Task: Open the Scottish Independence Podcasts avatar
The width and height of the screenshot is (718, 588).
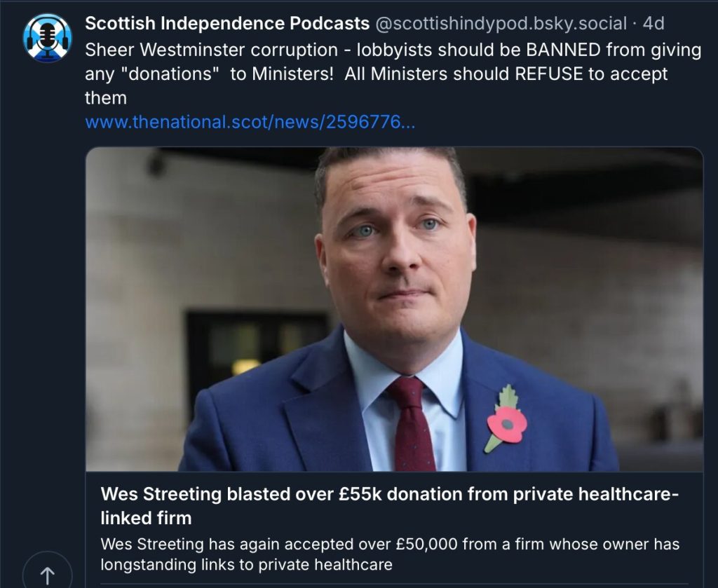Action: (48, 39)
